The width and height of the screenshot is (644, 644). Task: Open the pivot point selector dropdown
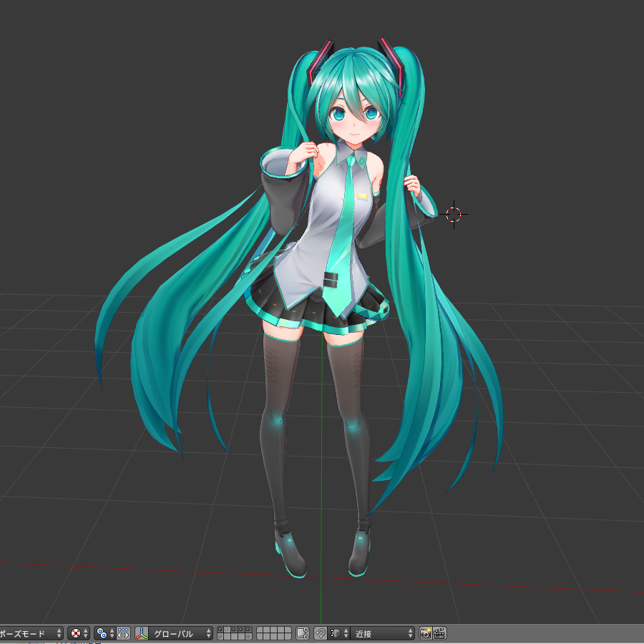click(104, 633)
